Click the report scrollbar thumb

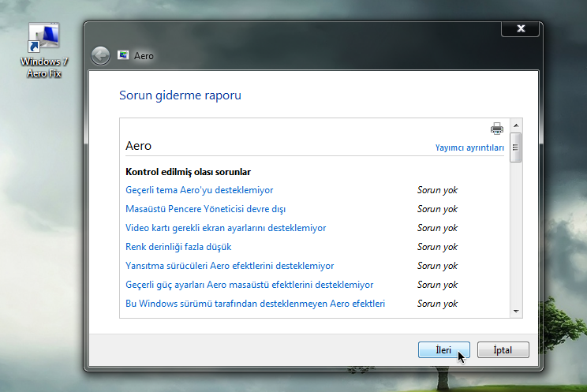516,147
